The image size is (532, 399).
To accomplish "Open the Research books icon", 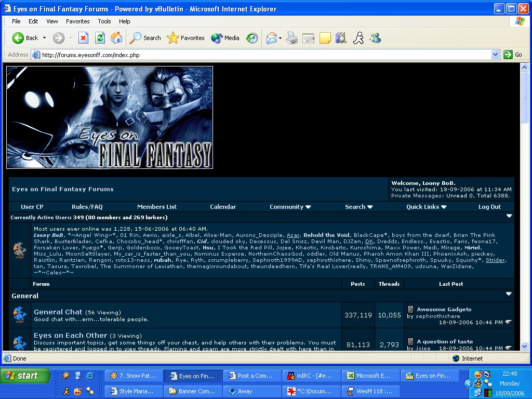I will click(x=341, y=38).
